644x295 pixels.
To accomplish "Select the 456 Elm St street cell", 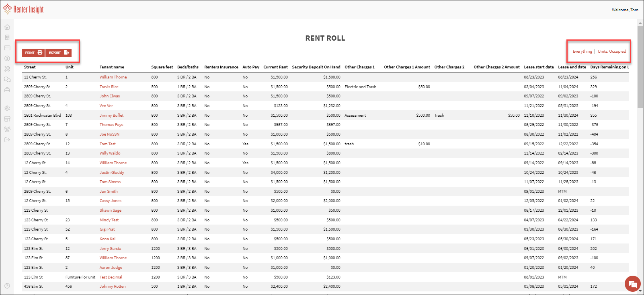I will (x=33, y=286).
